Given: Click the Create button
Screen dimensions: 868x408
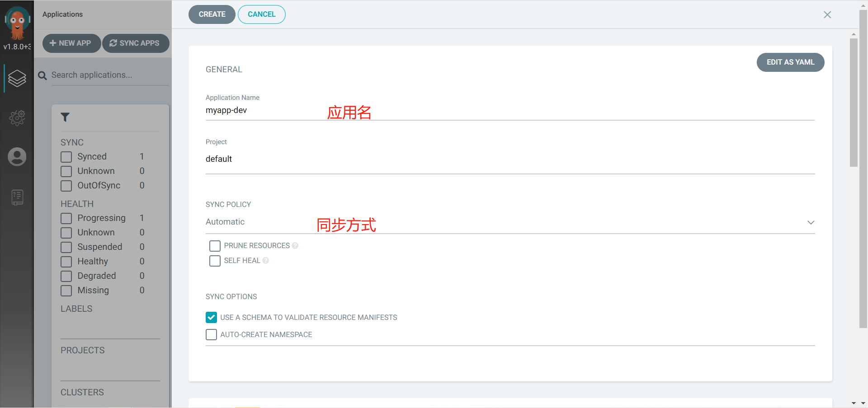Looking at the screenshot, I should point(212,14).
